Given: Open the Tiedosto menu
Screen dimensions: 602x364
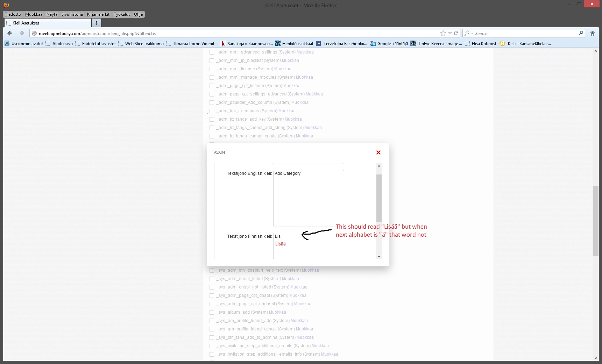Looking at the screenshot, I should point(13,14).
